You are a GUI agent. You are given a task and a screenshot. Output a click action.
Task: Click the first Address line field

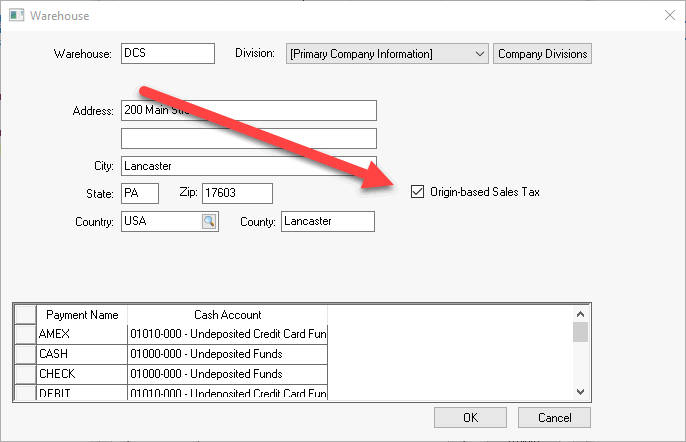tap(247, 110)
